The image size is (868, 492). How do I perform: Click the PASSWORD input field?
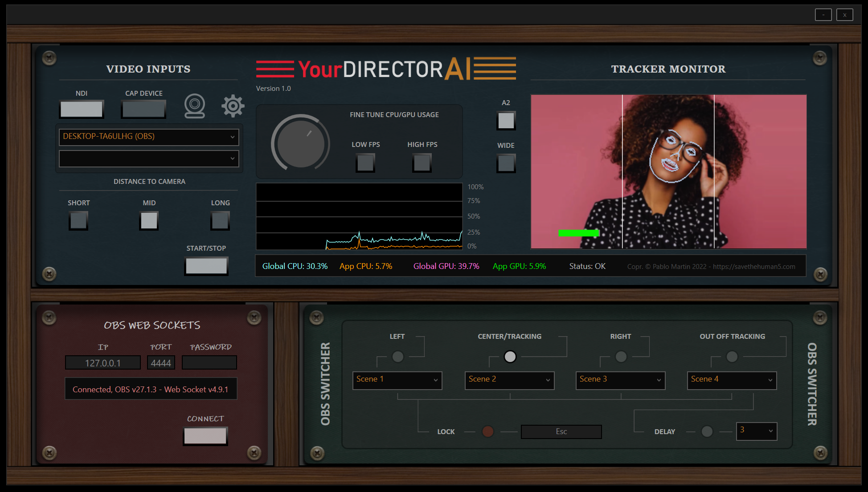pyautogui.click(x=209, y=363)
